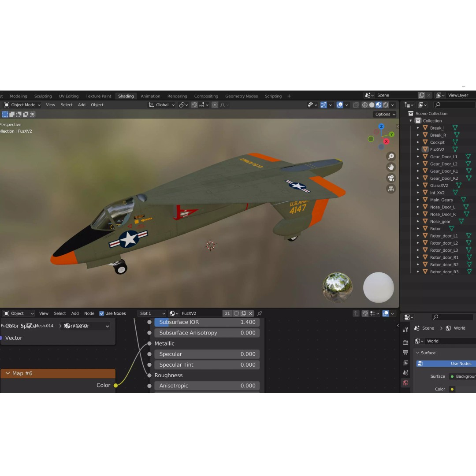476x476 pixels.
Task: Click the pan view hand gizmo
Action: click(x=391, y=167)
